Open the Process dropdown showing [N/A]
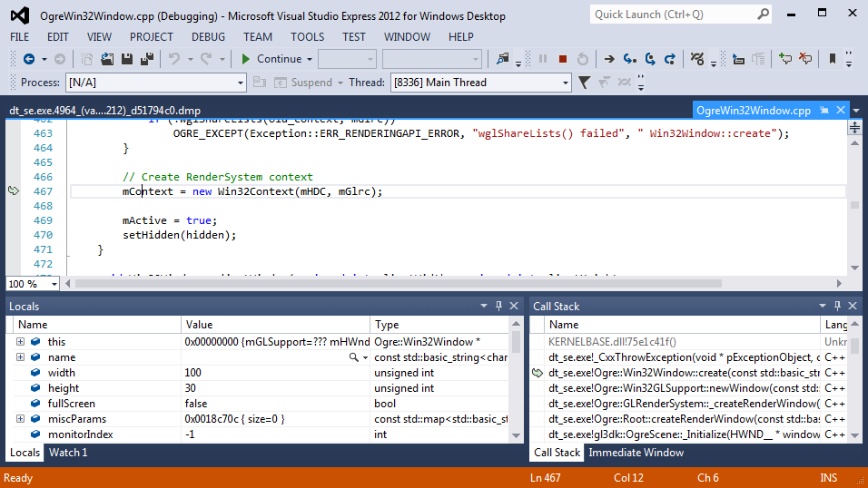The image size is (868, 488). point(241,83)
